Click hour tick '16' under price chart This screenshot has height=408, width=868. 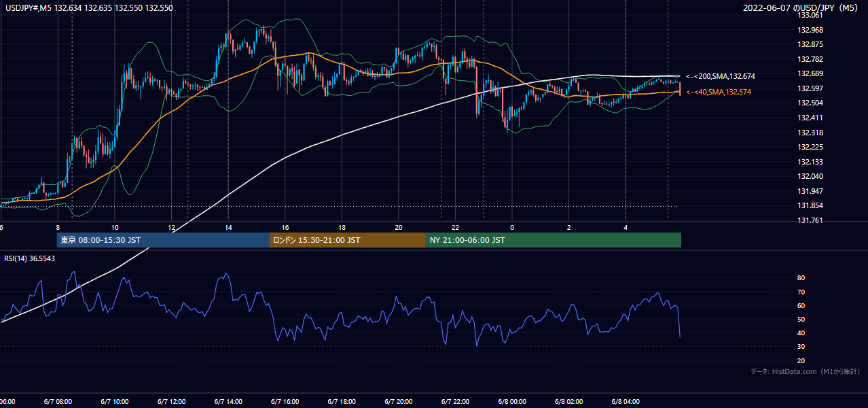[x=285, y=227]
